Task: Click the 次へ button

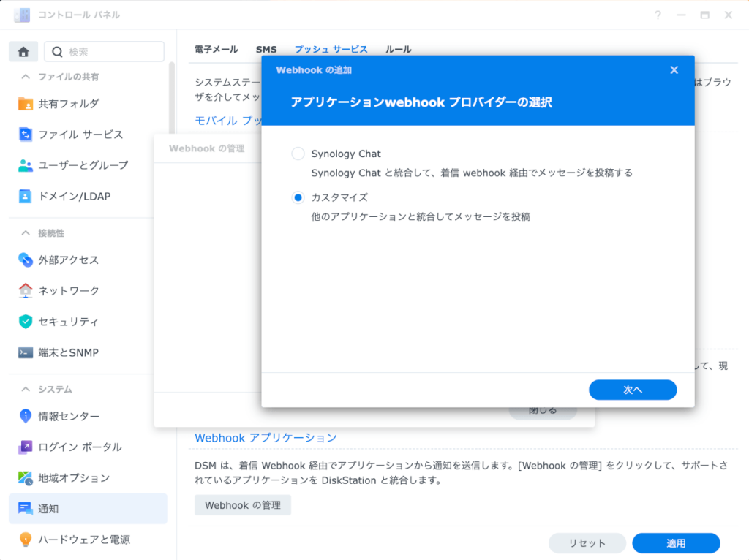Action: pos(633,390)
